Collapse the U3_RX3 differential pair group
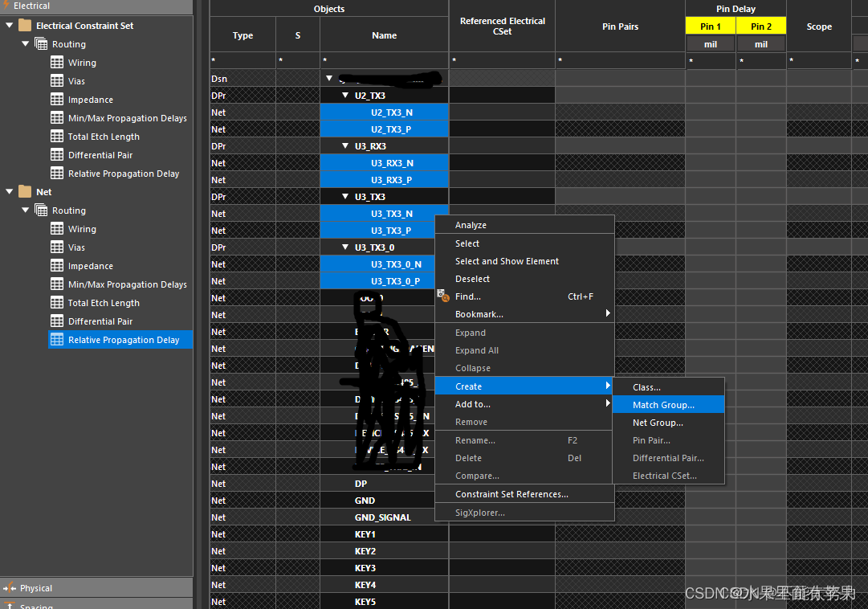 tap(345, 146)
